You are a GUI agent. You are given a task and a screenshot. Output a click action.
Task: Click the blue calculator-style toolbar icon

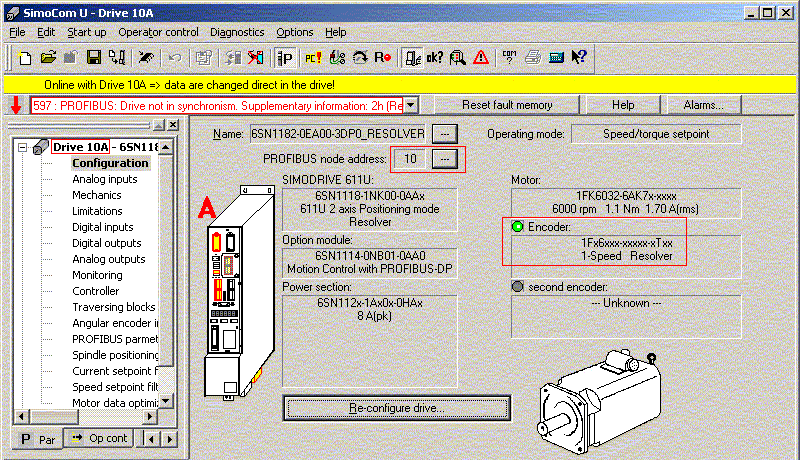pos(556,58)
